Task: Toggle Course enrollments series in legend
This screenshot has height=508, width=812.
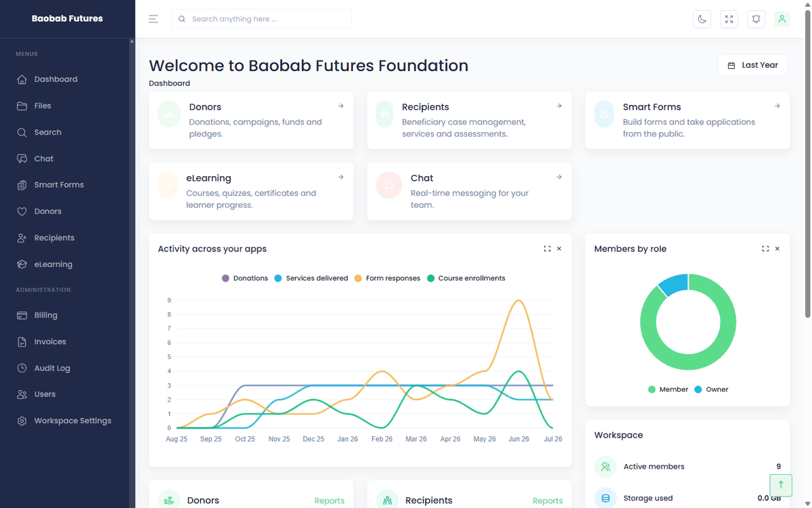Action: 466,278
